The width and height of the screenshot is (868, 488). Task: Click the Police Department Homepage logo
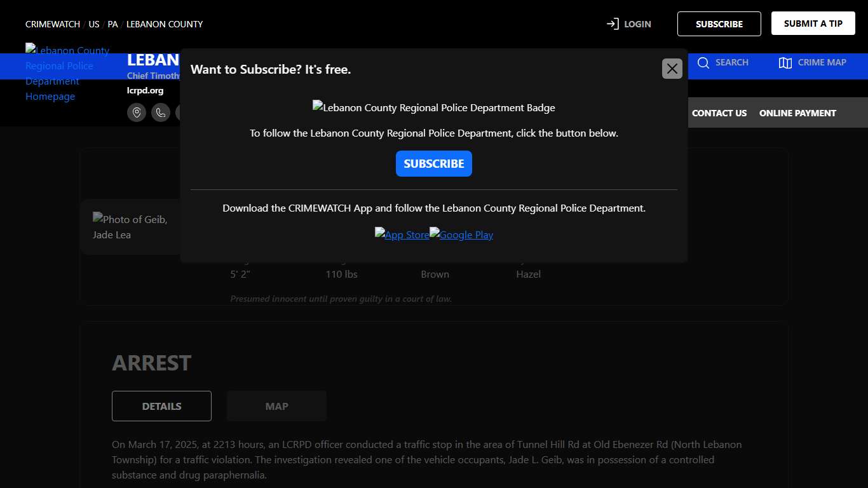(x=67, y=73)
